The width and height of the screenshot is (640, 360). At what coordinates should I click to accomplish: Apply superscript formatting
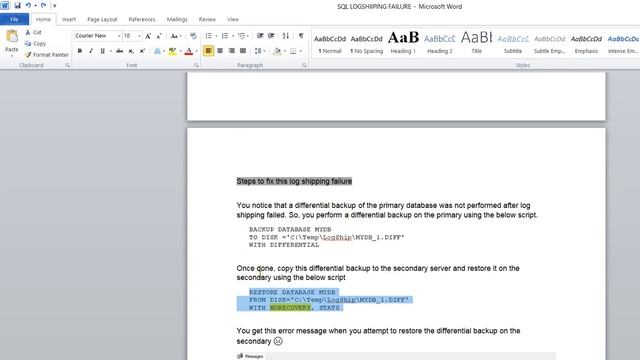pyautogui.click(x=142, y=51)
